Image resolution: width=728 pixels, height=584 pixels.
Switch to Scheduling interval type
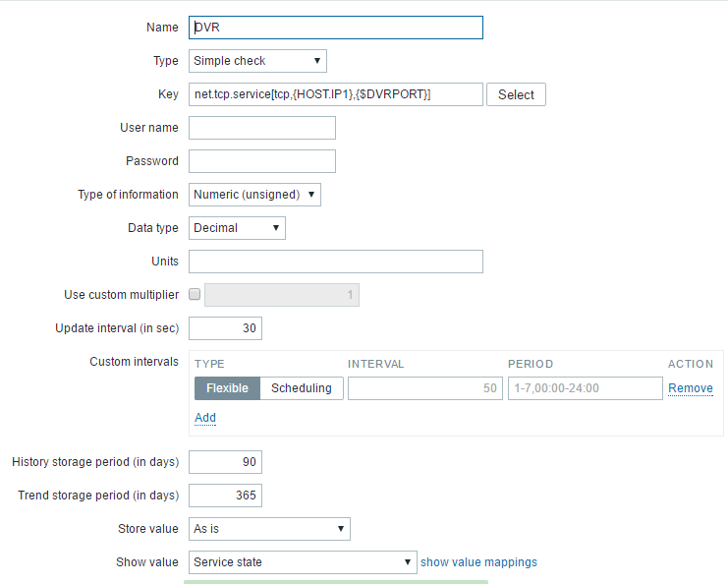click(302, 388)
